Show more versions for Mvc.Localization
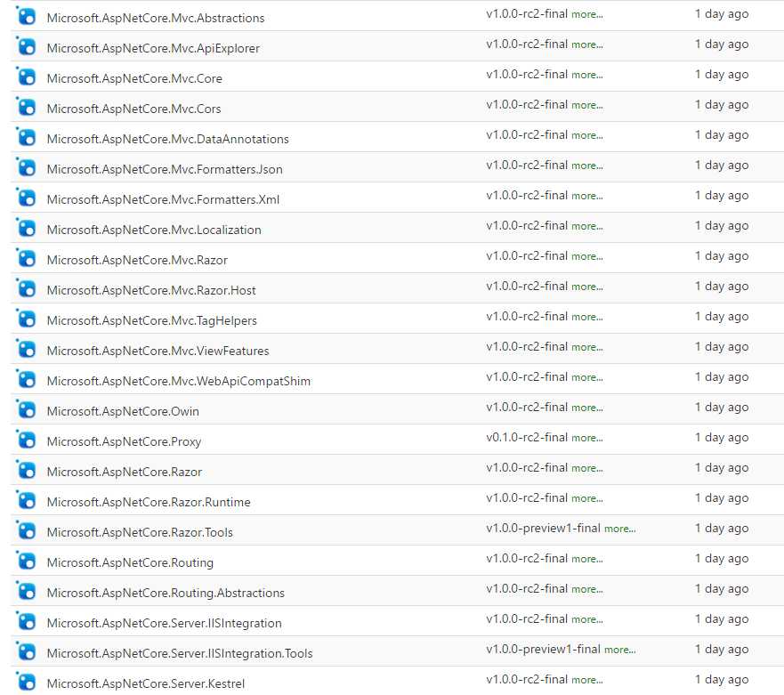This screenshot has width=784, height=695. tap(587, 227)
